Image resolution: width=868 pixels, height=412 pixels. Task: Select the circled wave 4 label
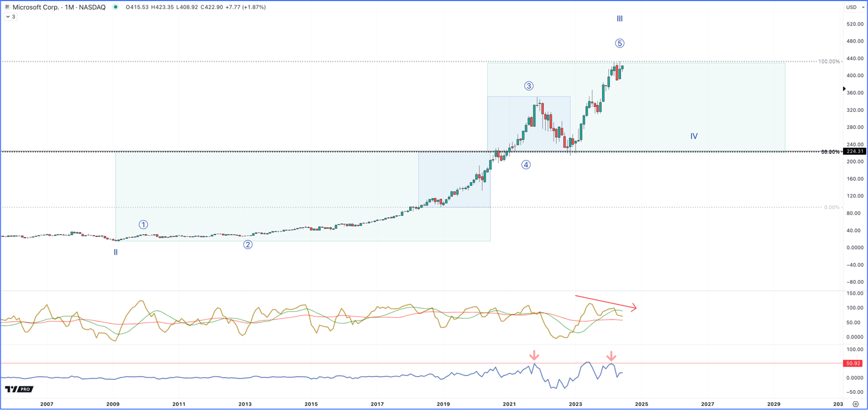pos(526,165)
